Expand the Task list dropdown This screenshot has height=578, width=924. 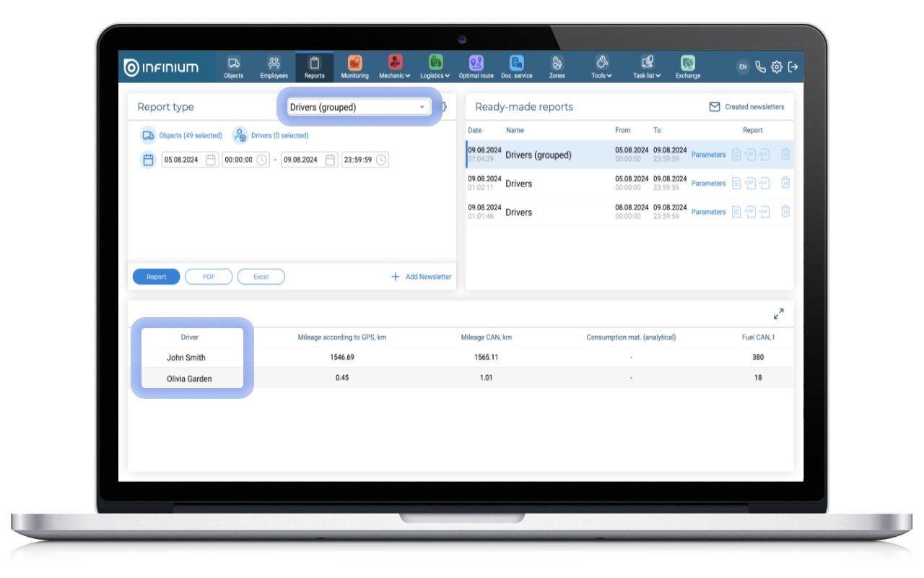click(647, 66)
